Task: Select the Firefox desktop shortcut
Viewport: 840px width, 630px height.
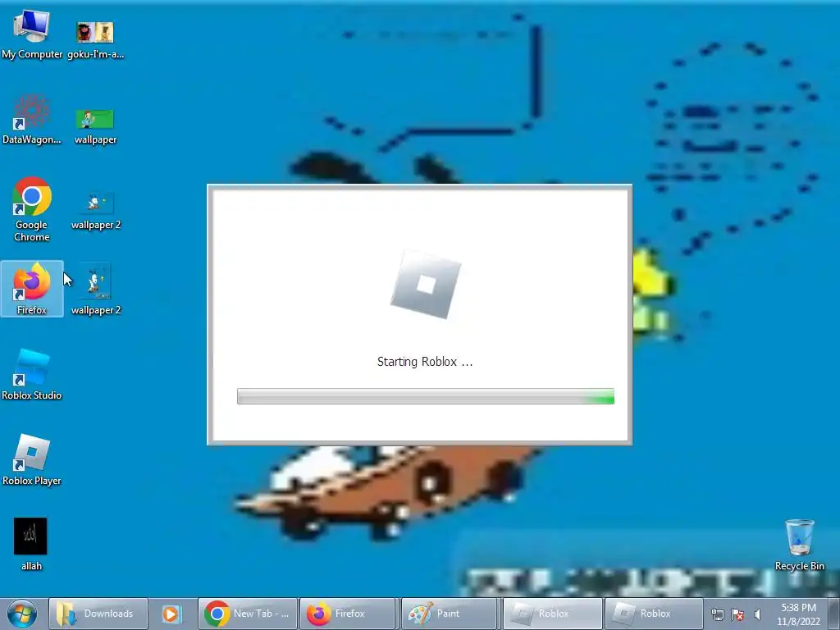Action: 32,289
